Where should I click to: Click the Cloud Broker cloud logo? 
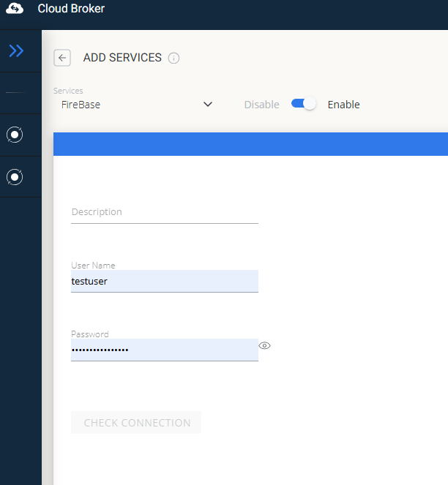15,10
